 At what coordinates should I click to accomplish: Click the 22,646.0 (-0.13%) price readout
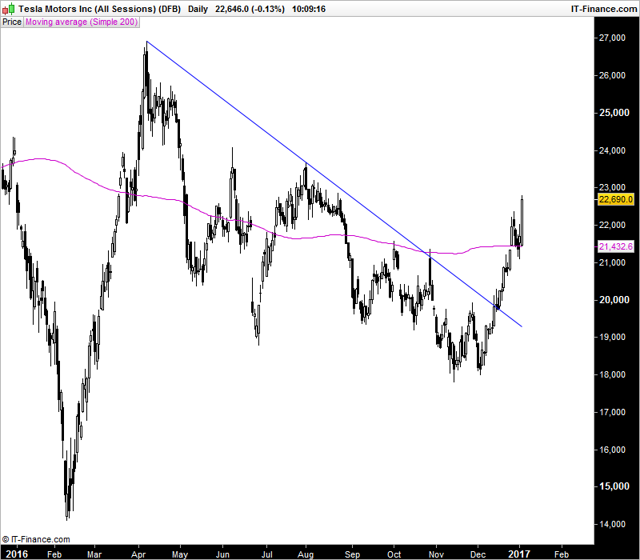coord(250,9)
